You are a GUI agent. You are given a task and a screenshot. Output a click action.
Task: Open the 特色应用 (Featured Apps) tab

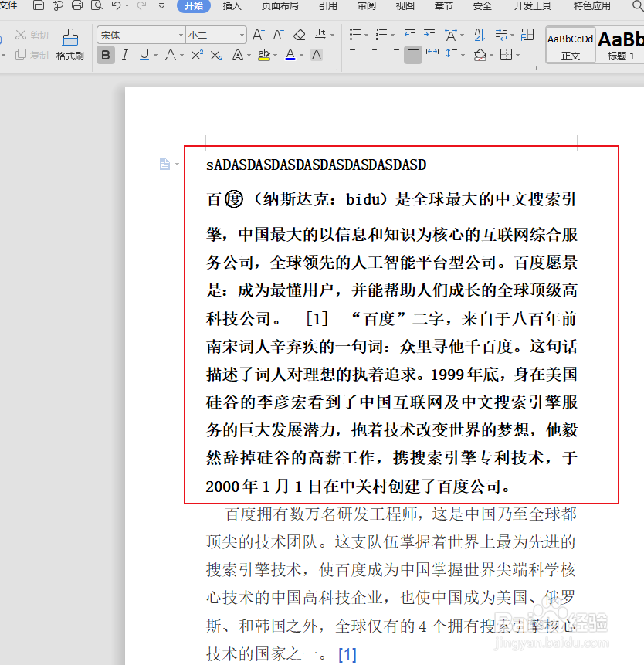tap(591, 6)
